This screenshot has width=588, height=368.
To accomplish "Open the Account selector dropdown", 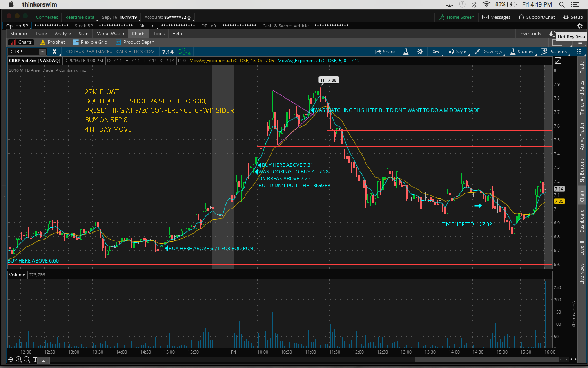I will point(168,17).
